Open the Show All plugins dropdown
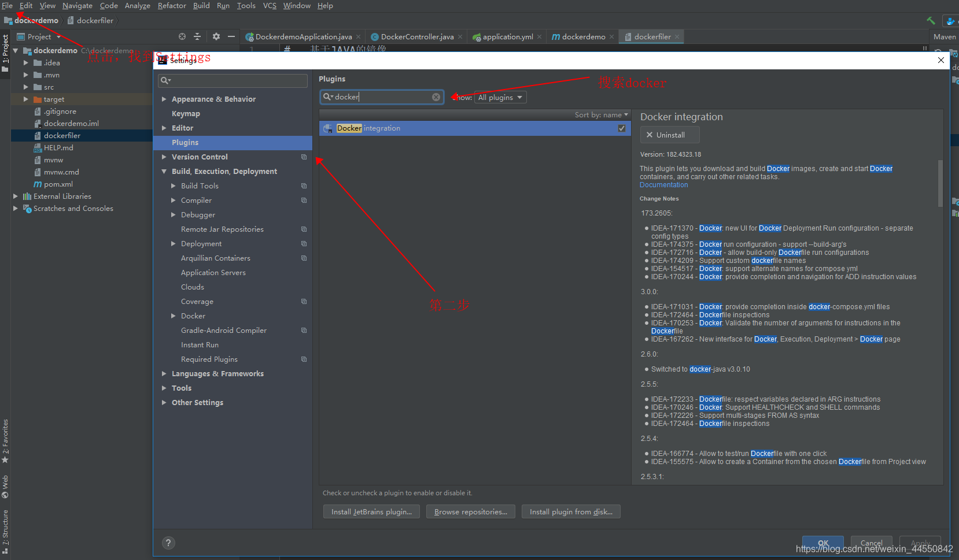 coord(500,97)
